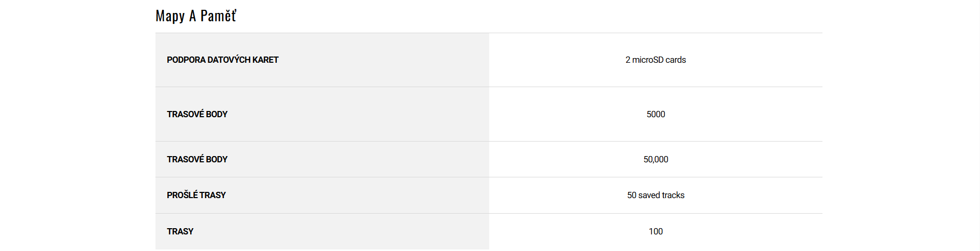This screenshot has width=980, height=251.
Task: Select the word "PODPORA" in the first row
Action: tap(186, 60)
